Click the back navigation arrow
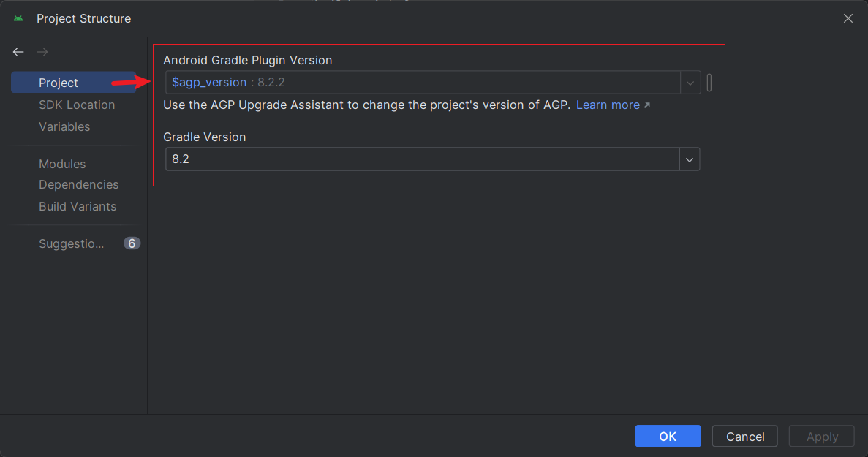868x457 pixels. point(18,52)
